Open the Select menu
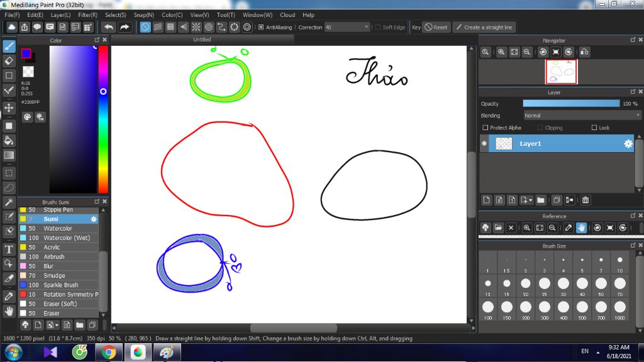This screenshot has width=644, height=362. 116,15
